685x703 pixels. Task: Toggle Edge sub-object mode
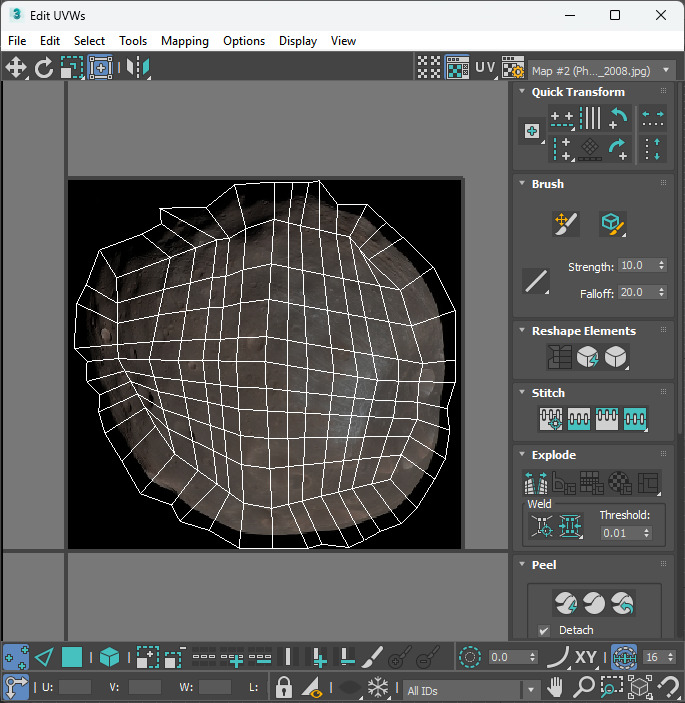[x=44, y=657]
